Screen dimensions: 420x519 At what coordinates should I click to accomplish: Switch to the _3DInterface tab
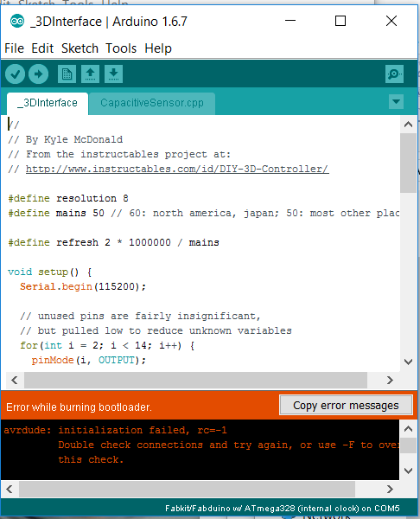click(x=48, y=103)
